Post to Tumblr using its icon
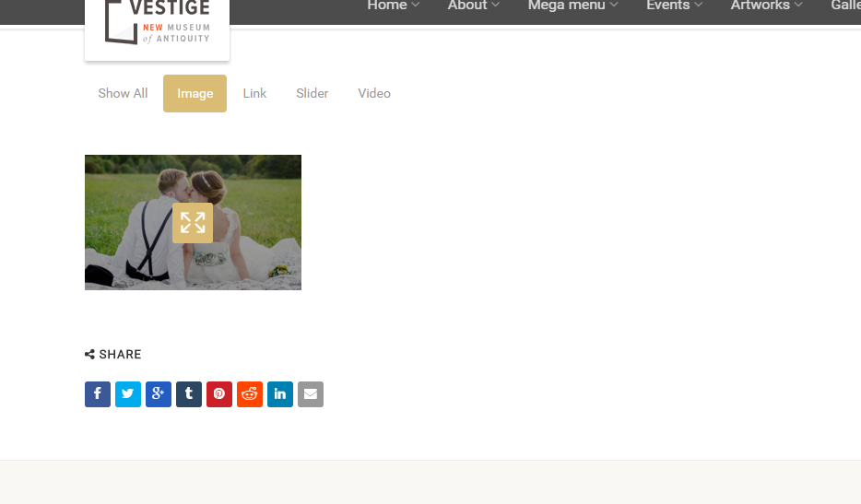The width and height of the screenshot is (861, 504). 189,394
